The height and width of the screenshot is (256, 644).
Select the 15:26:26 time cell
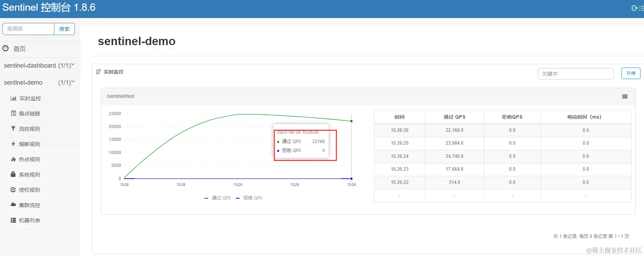[400, 130]
